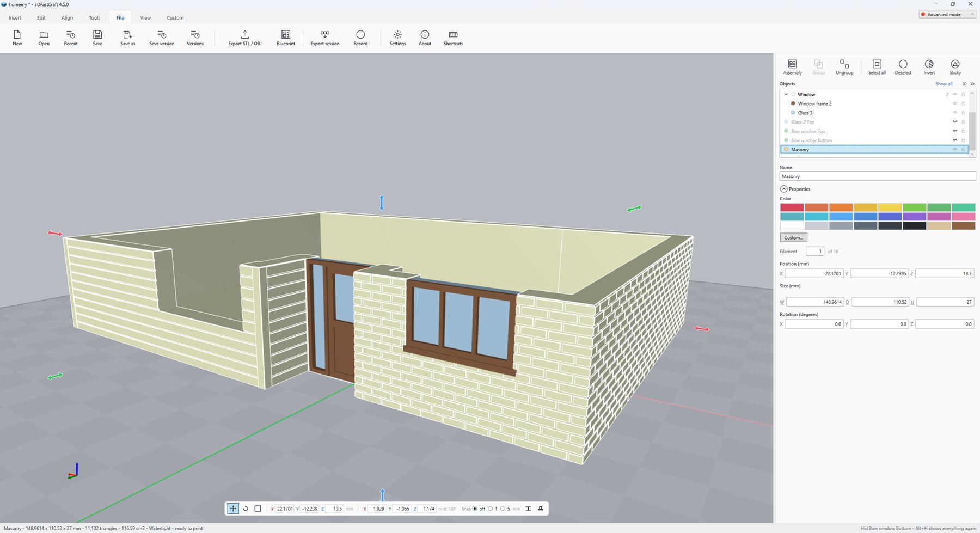
Task: Set snap to 5 mm
Action: (503, 509)
